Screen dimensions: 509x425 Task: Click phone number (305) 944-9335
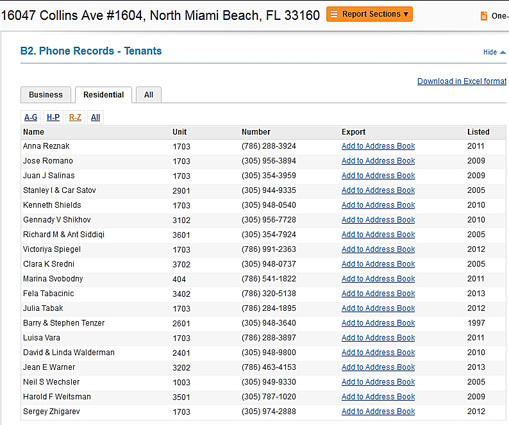tap(269, 190)
